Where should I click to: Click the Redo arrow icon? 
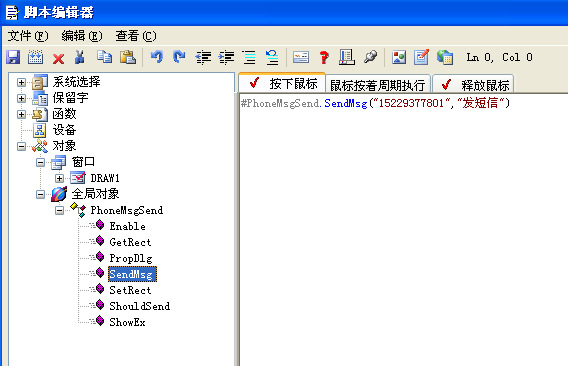tap(179, 57)
